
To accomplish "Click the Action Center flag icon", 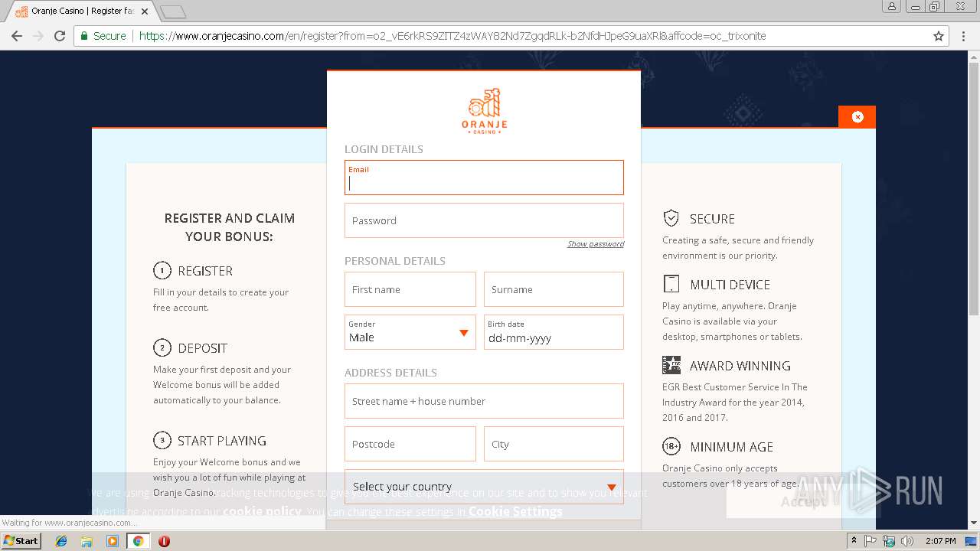I will click(x=871, y=541).
